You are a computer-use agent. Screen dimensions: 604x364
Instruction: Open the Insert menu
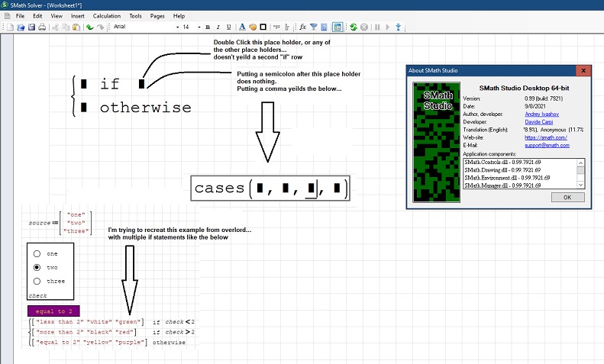point(77,15)
